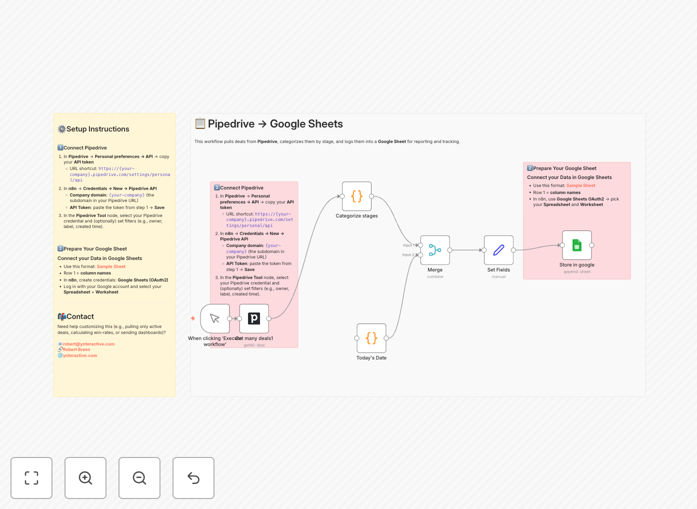Click the Categorize stages output connector
Image resolution: width=697 pixels, height=509 pixels.
[372, 196]
